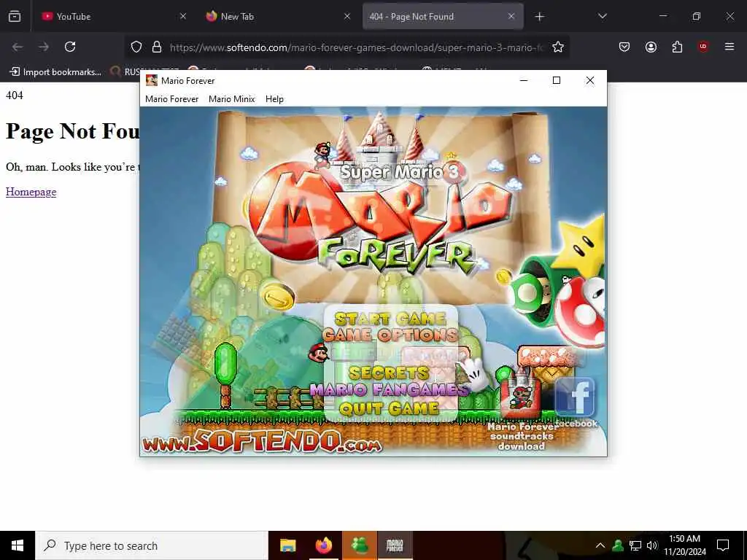Click the Facebook icon in the game

tap(575, 397)
